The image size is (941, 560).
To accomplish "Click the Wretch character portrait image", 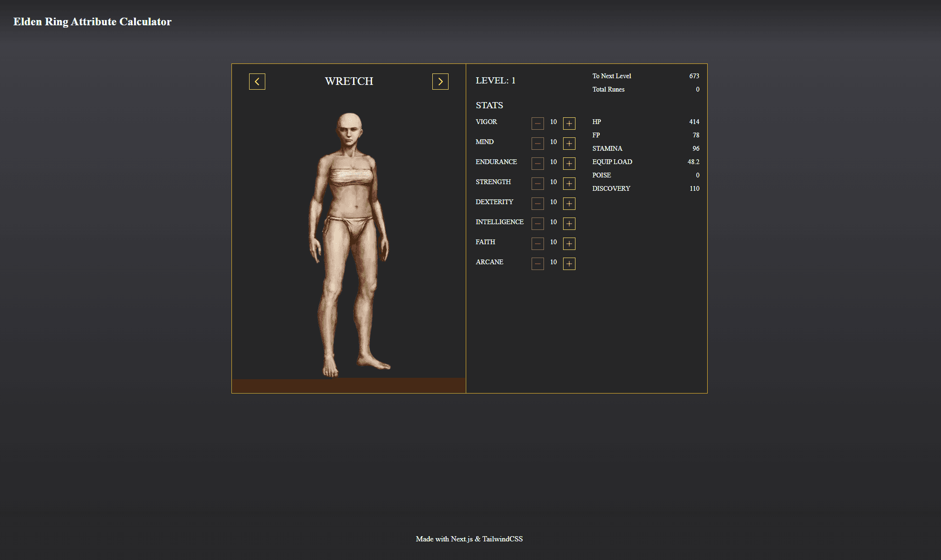I will [349, 245].
